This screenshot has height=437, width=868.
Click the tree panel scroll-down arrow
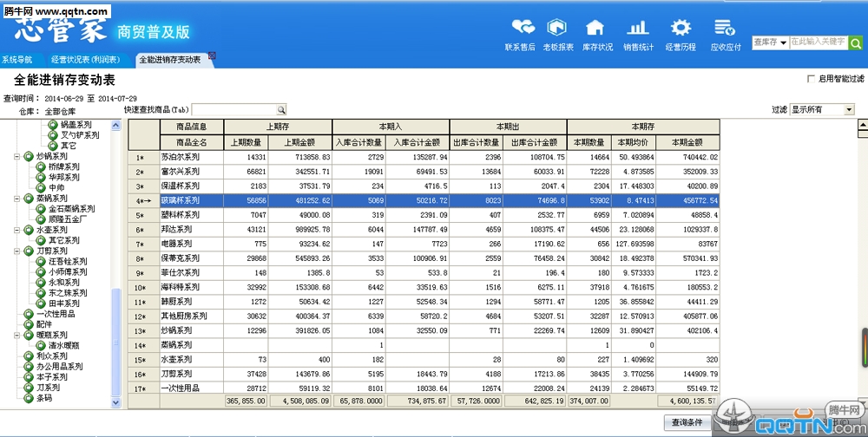115,402
